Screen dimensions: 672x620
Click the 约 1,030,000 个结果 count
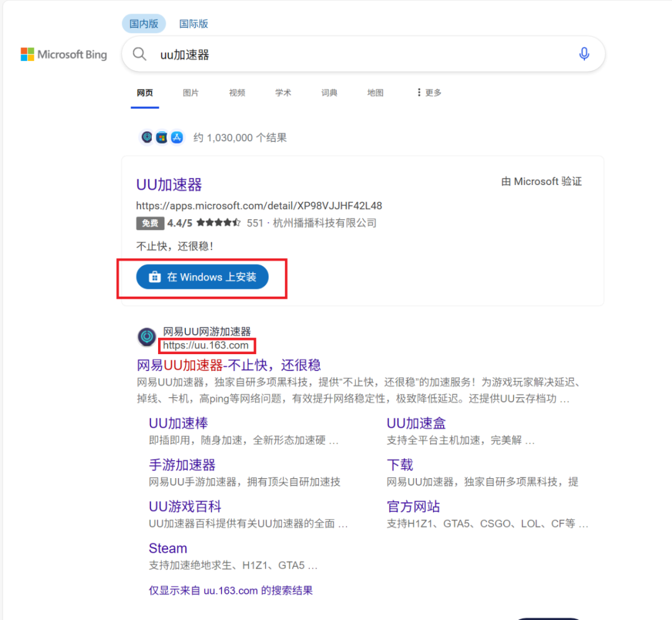point(240,138)
